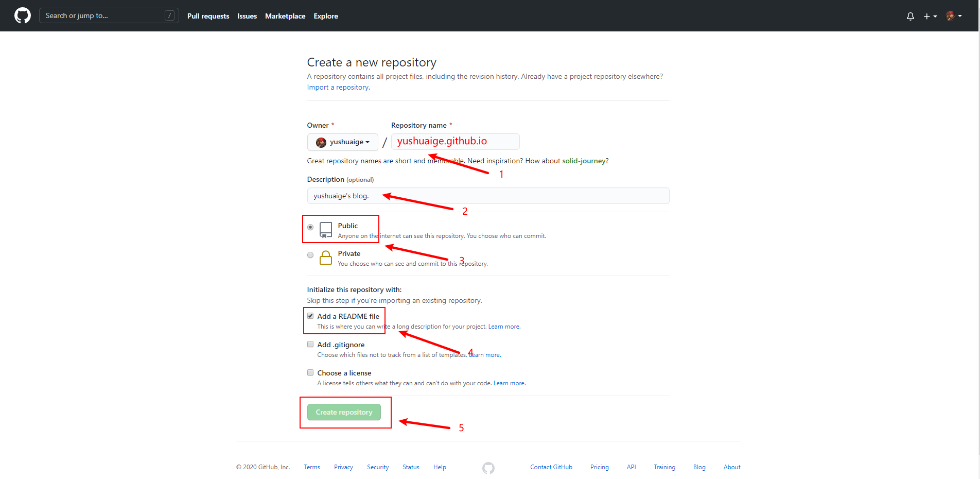Open the Owner yushuaige dropdown
This screenshot has width=980, height=479.
click(x=343, y=142)
